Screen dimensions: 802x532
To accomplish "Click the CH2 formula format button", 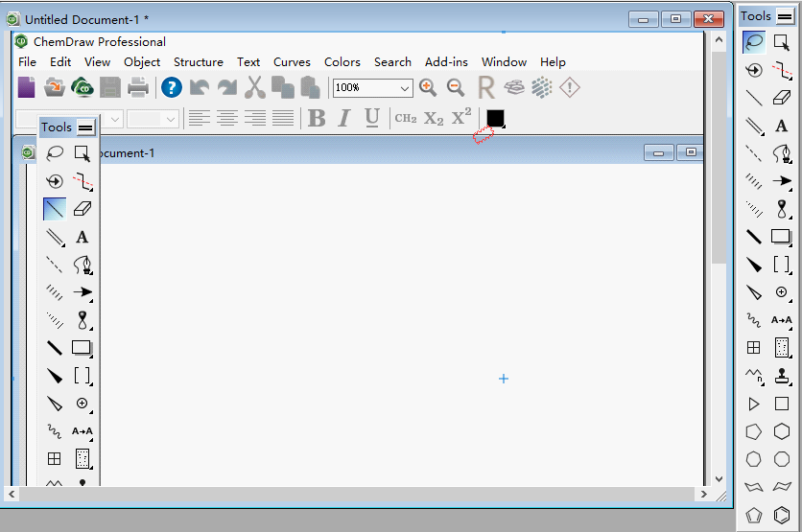I will (406, 118).
